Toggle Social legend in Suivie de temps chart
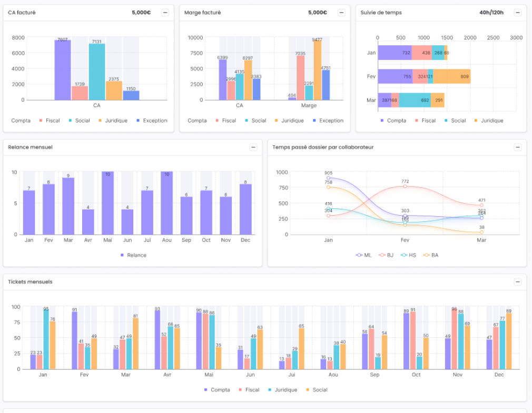Screen dimensions: 532x413 (455, 120)
